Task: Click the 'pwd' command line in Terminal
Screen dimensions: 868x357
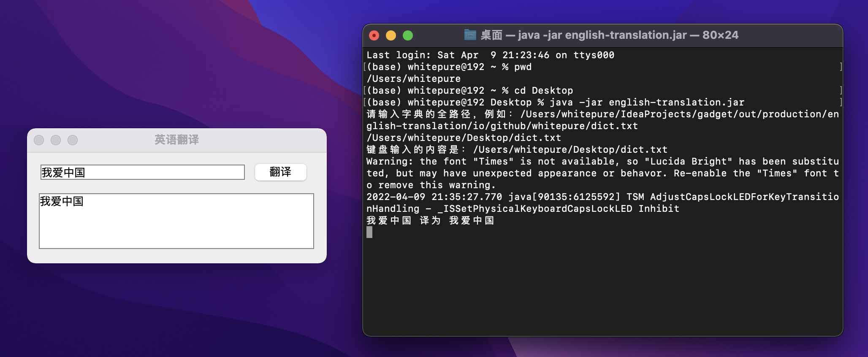Action: click(449, 67)
